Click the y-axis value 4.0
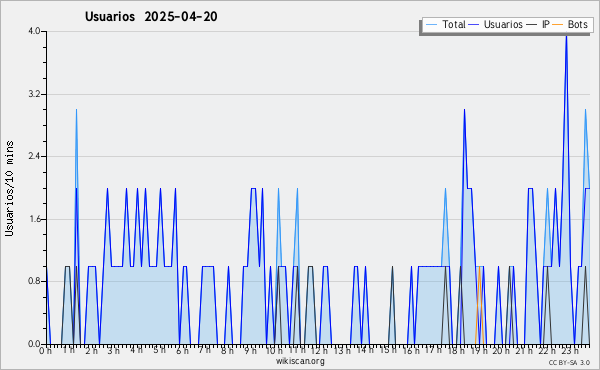Screen dimensions: 600x370 coord(34,31)
